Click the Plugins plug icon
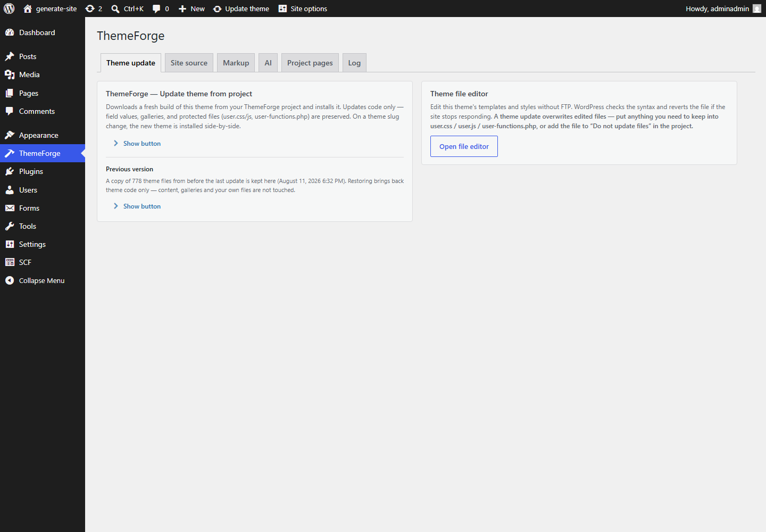 point(10,171)
